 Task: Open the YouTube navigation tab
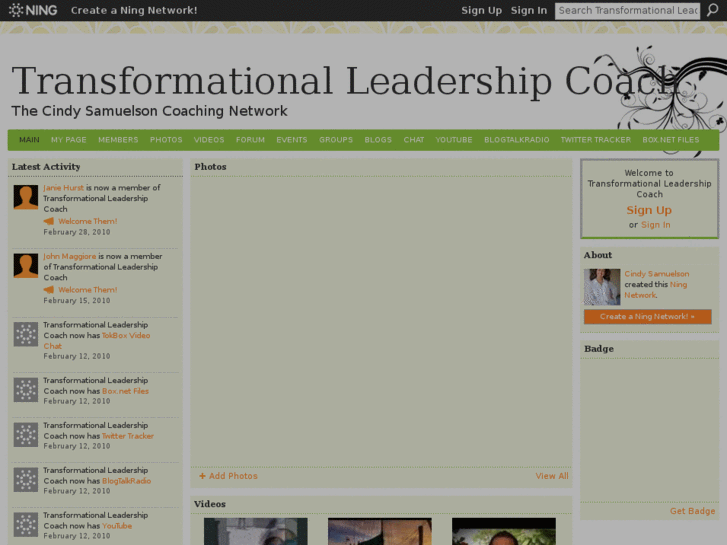tap(454, 140)
